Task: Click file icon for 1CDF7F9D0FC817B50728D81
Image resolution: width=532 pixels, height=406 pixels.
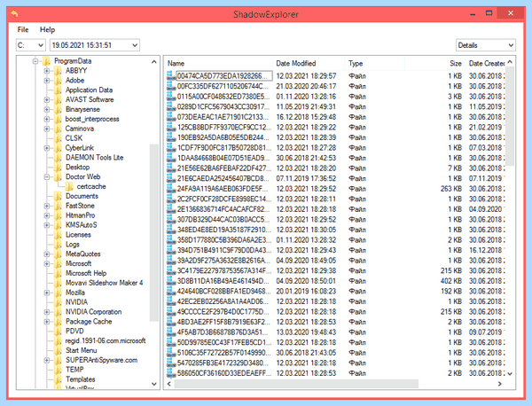Action: point(171,147)
